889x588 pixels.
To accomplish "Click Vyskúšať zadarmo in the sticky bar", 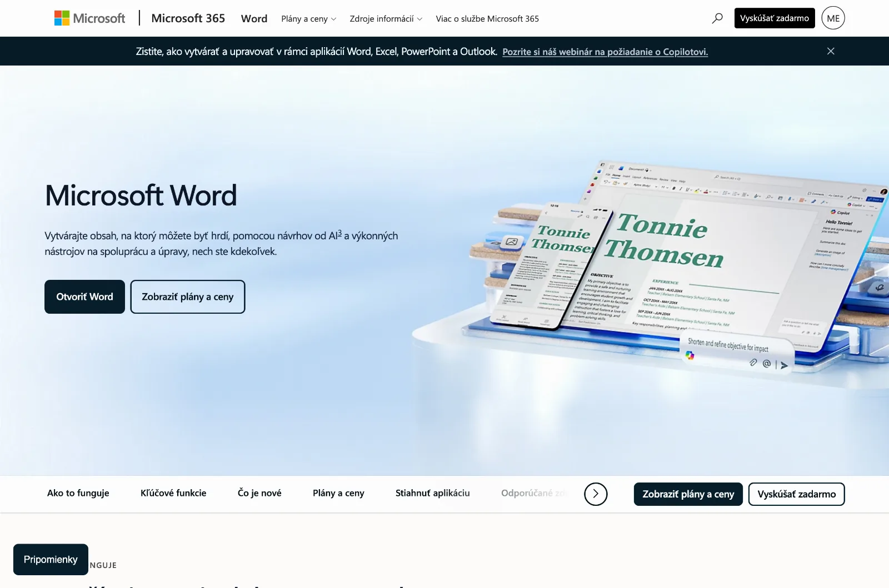I will point(797,494).
